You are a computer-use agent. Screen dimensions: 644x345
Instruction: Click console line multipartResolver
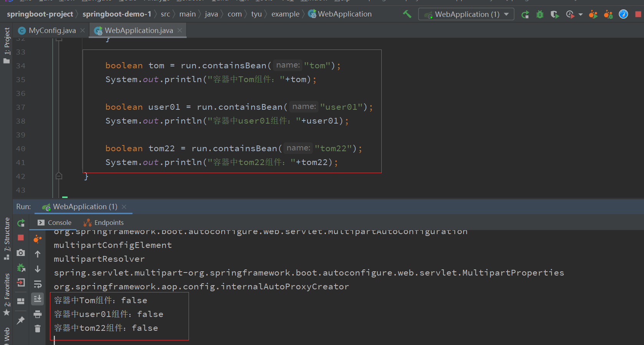[x=99, y=259]
